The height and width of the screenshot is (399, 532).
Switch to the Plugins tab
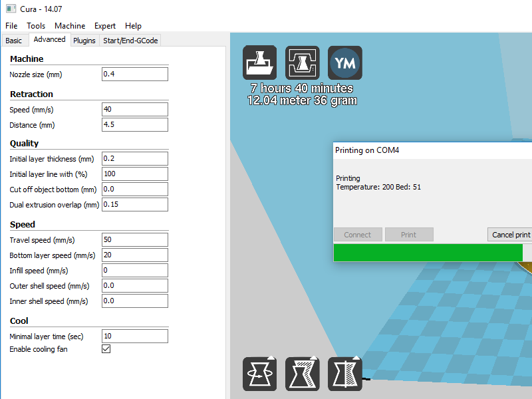coord(84,41)
